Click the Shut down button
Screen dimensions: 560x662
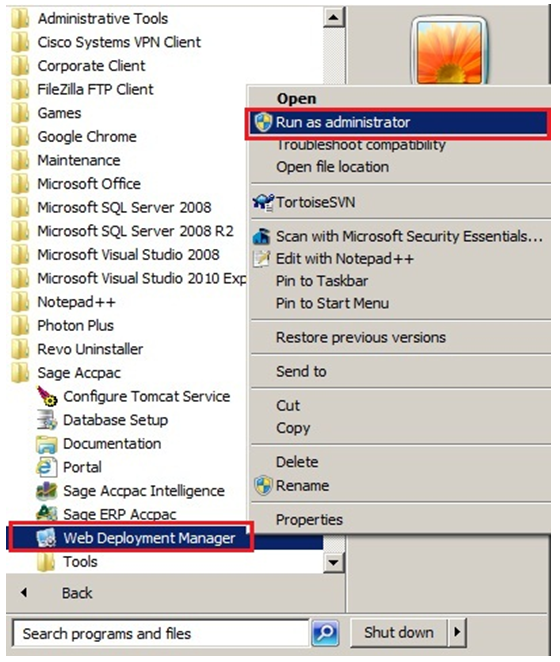(x=399, y=632)
